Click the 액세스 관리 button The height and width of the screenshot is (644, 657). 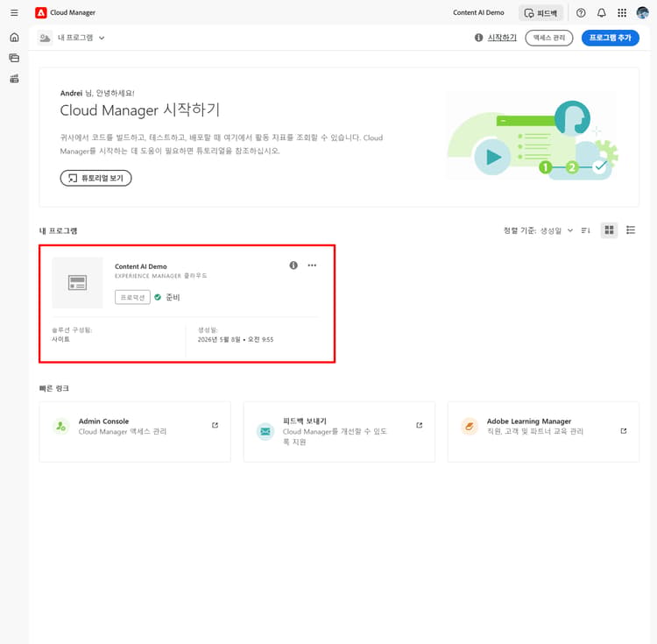coord(549,38)
